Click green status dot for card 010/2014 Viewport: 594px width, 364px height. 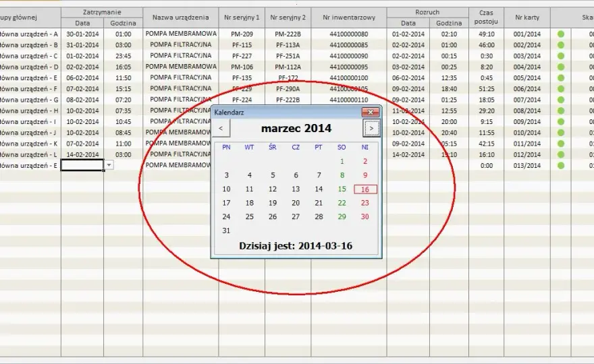tap(561, 133)
